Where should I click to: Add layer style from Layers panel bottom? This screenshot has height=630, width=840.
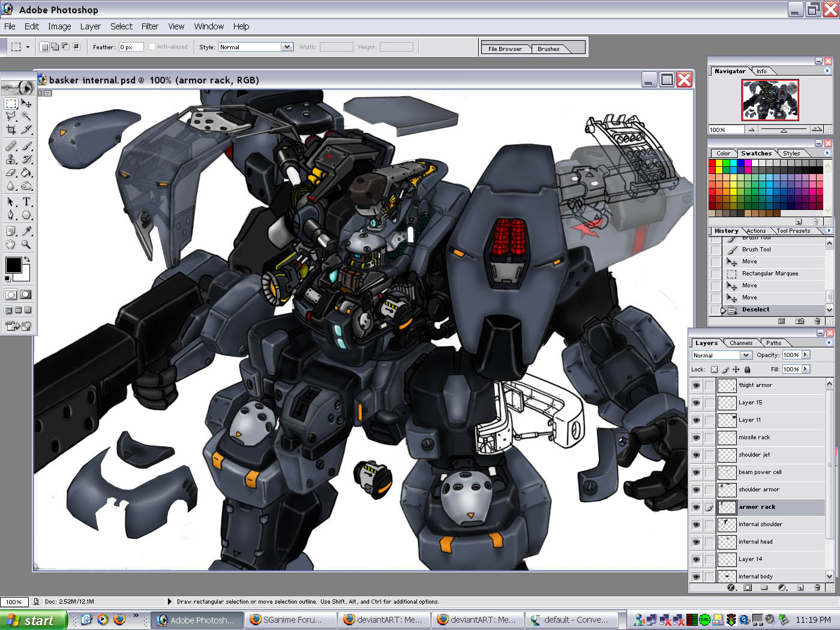point(731,587)
